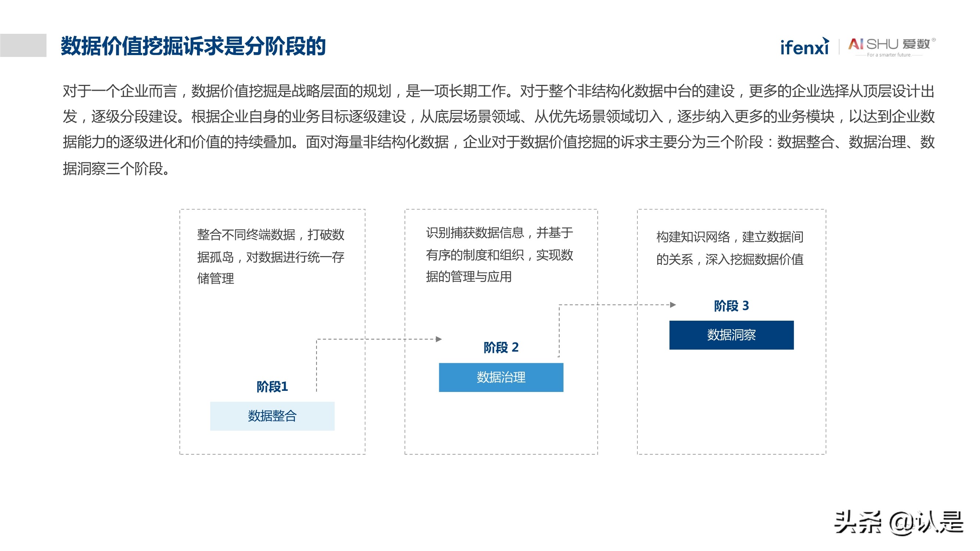Click the text 整合不同终端数据，打破数
980x551 pixels.
click(x=271, y=235)
